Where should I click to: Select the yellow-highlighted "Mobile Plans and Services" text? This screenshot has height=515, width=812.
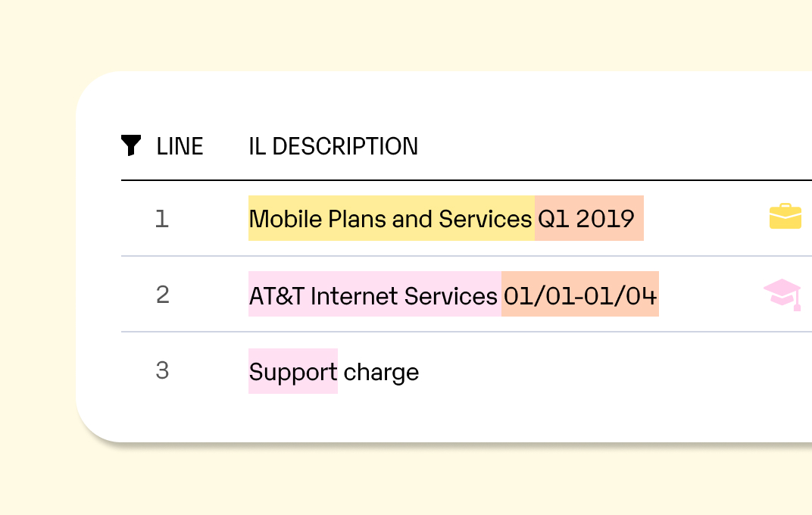[x=391, y=219]
